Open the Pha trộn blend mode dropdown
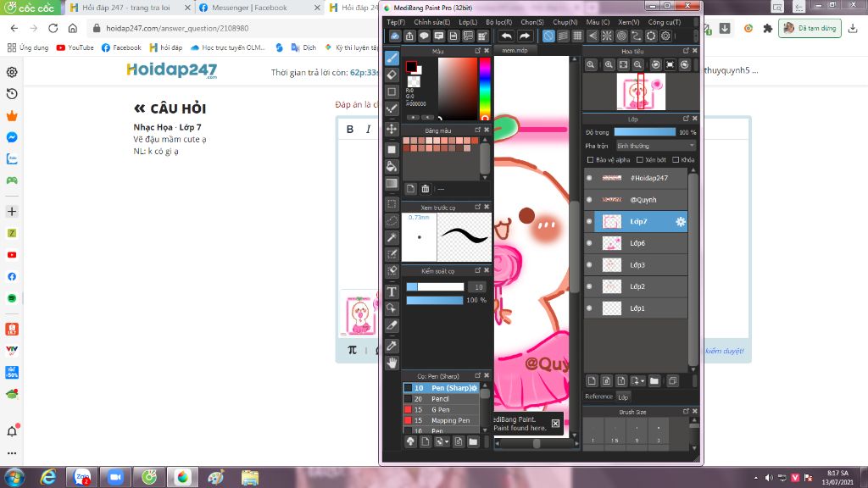The height and width of the screenshot is (488, 868). pos(655,146)
